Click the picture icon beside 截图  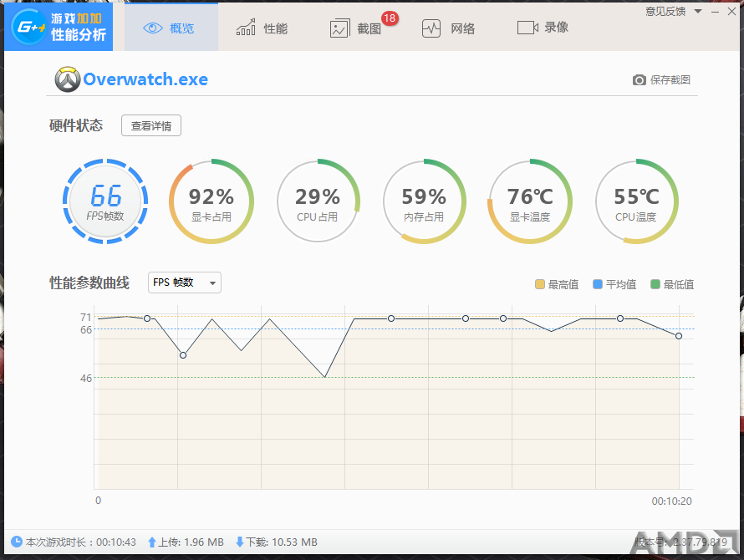[339, 28]
